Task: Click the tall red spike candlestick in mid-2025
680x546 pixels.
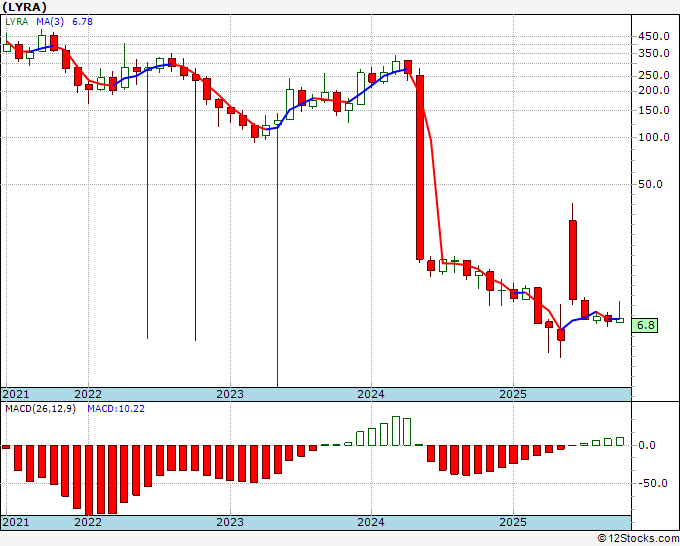Action: 573,260
